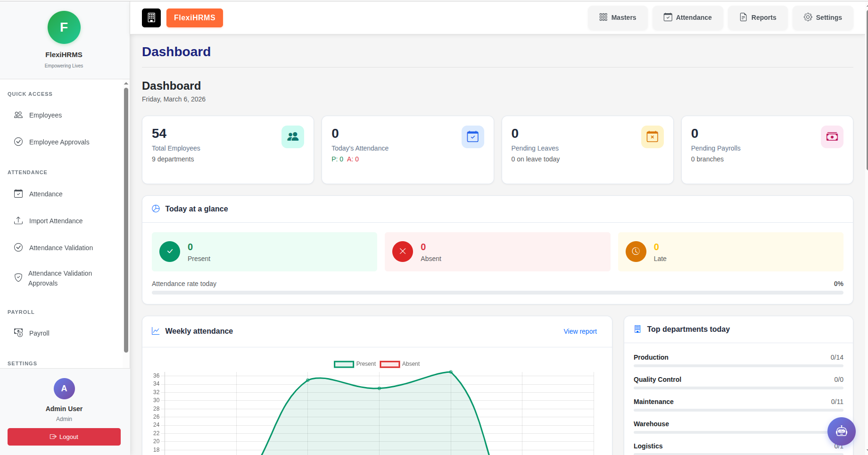Open the Masters menu
Screen dimensions: 868x455
[x=618, y=17]
